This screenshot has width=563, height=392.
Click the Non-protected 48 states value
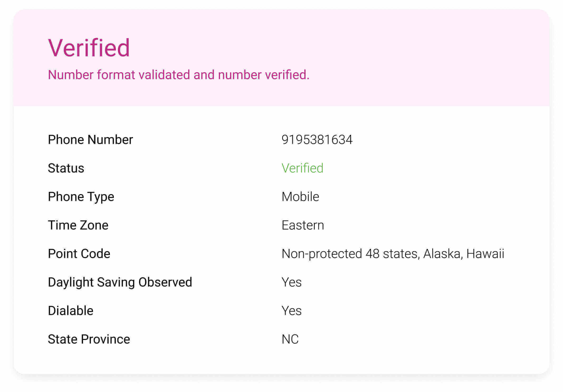(393, 254)
